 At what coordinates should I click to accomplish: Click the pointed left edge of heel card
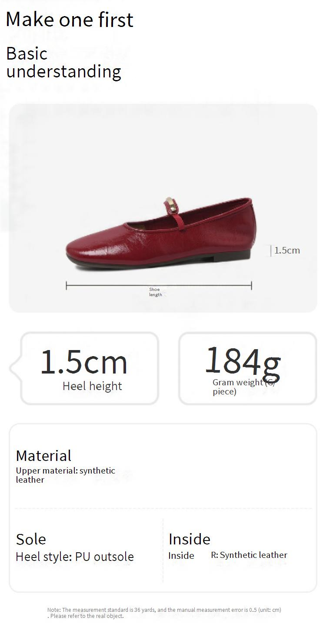(12, 369)
